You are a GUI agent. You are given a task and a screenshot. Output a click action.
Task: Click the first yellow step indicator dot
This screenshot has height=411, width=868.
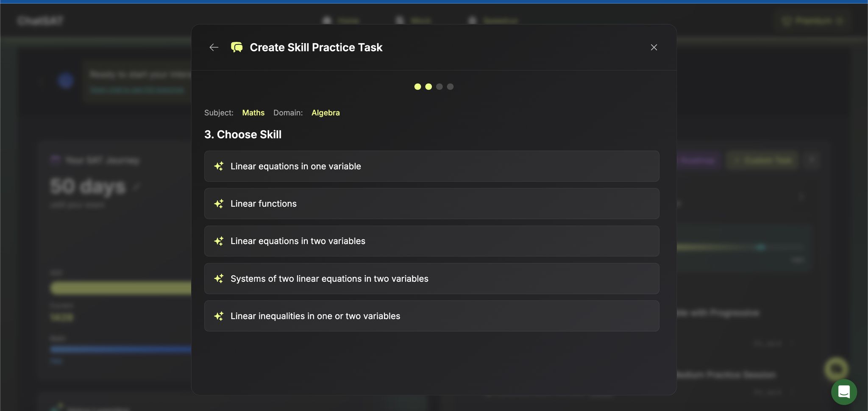[417, 87]
